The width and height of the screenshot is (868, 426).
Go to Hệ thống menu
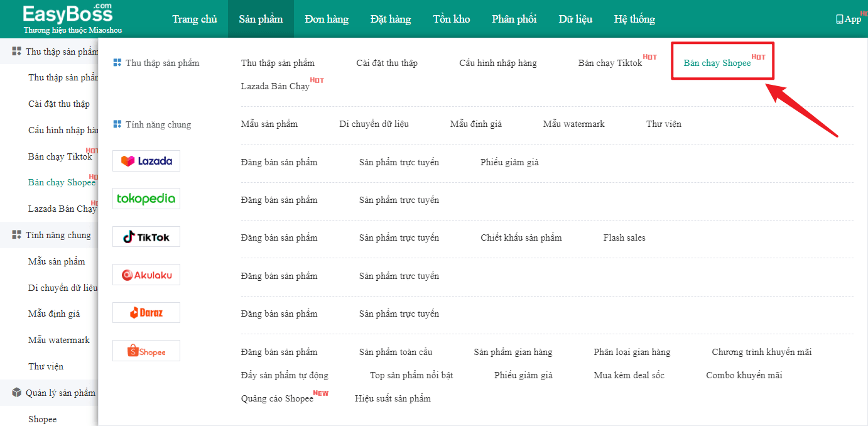pos(634,19)
